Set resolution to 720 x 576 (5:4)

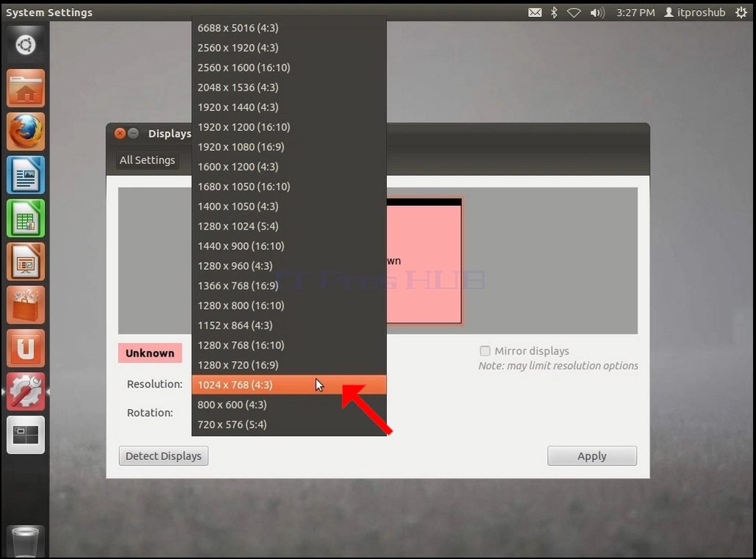click(x=289, y=424)
